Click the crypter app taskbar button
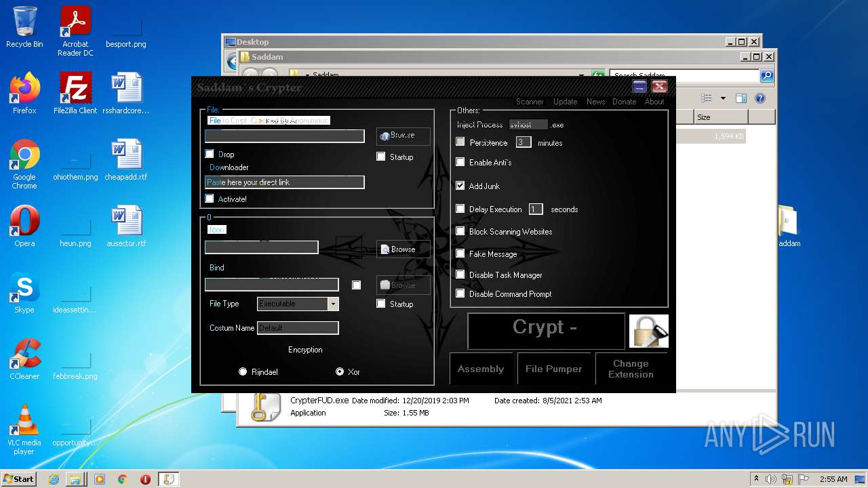 169,479
